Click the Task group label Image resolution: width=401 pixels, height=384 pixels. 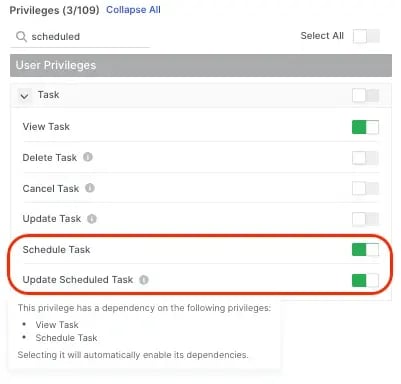[x=48, y=95]
